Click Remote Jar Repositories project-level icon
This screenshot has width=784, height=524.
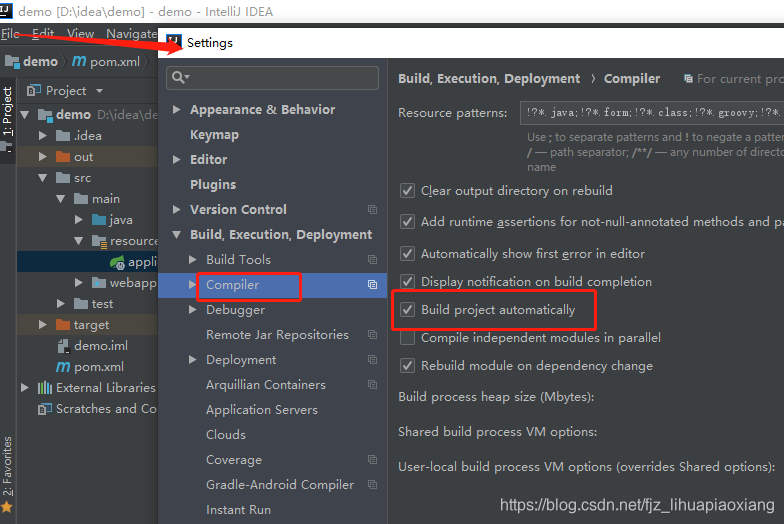point(372,334)
